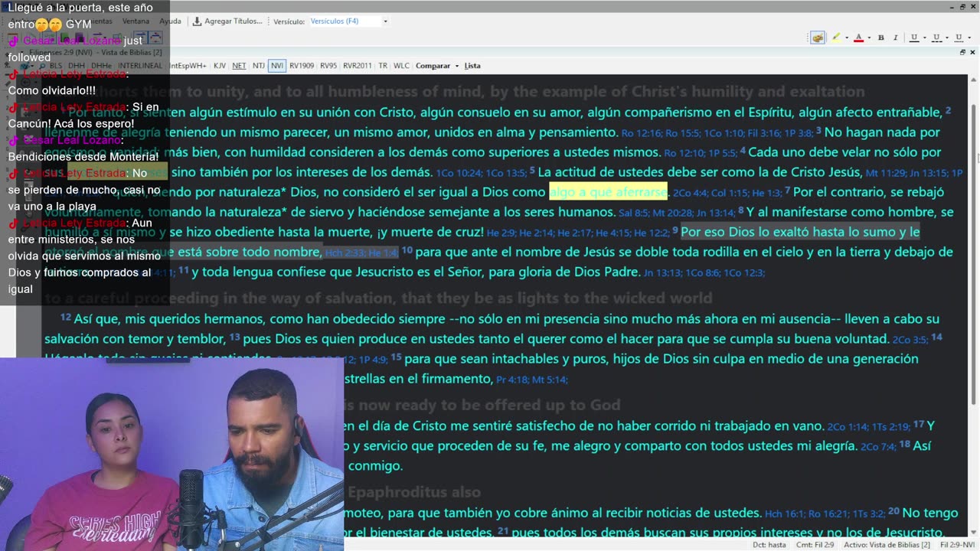Toggle bold formatting
Screen dimensions: 980x551
click(x=881, y=37)
